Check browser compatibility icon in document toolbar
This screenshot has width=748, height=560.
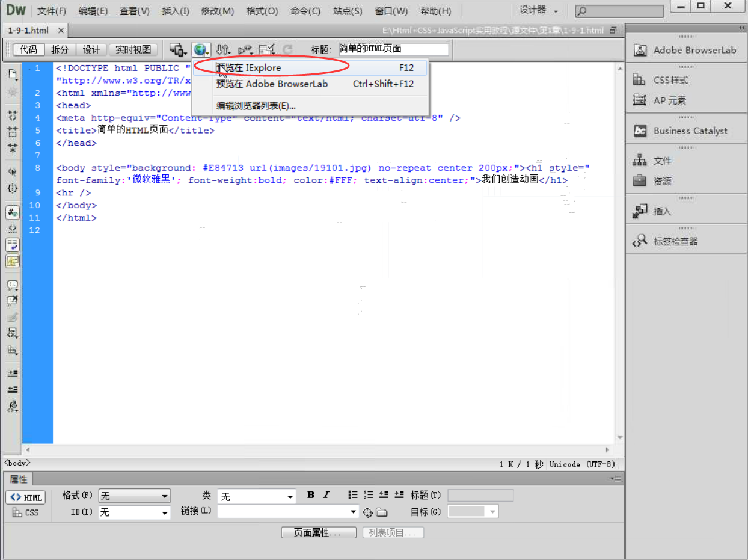pyautogui.click(x=266, y=49)
